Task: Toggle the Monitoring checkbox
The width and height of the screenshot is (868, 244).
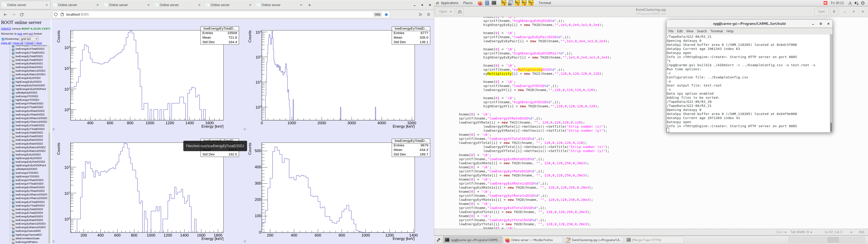Action: [x=3, y=39]
